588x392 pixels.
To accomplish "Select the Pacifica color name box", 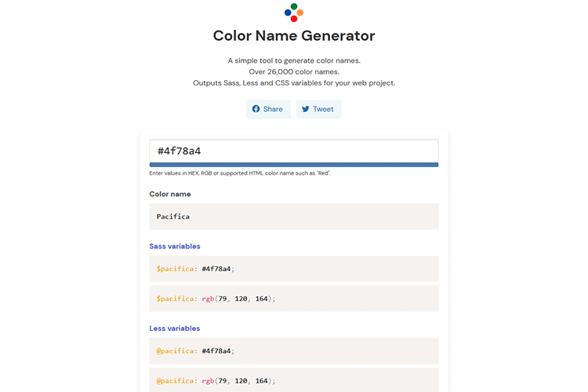I will click(293, 216).
